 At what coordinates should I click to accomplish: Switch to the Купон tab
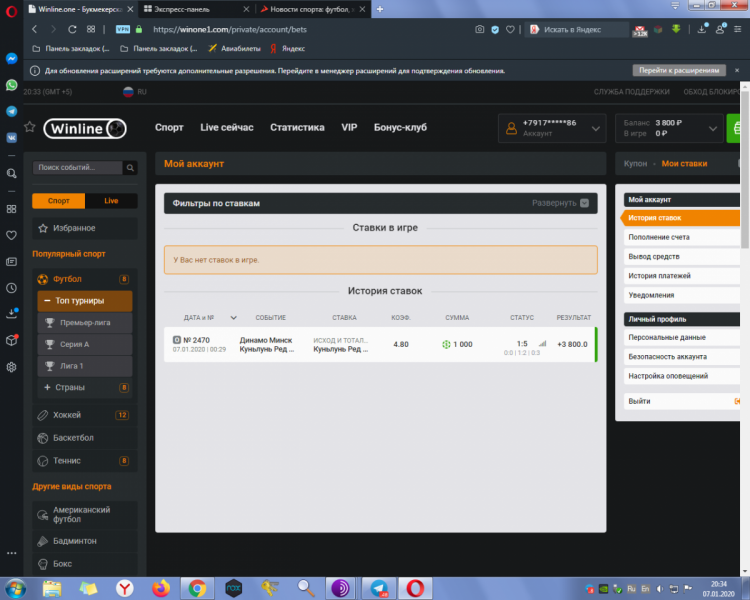point(635,163)
